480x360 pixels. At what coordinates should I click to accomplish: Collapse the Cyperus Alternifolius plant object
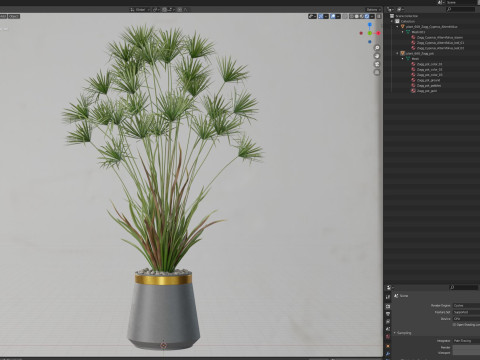point(397,27)
